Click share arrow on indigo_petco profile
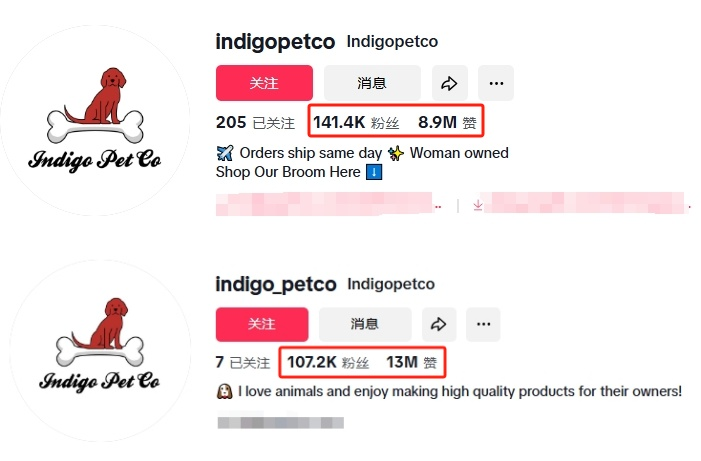 coord(437,324)
